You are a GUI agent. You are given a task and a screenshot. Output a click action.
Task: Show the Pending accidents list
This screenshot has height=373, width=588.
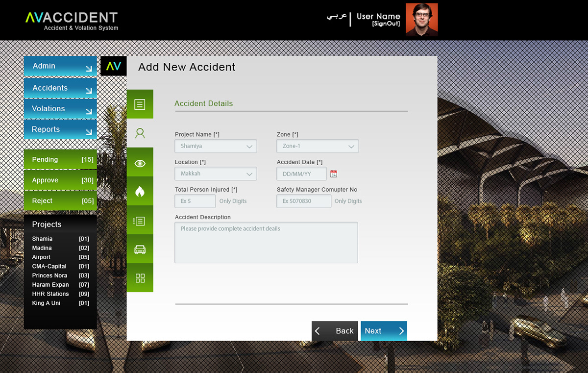point(60,160)
